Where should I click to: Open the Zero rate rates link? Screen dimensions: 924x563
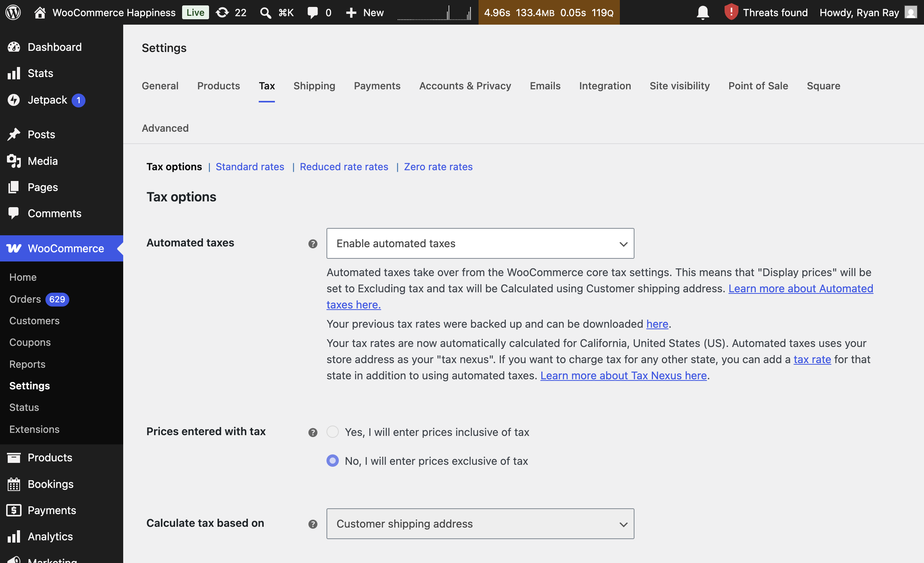(x=438, y=167)
